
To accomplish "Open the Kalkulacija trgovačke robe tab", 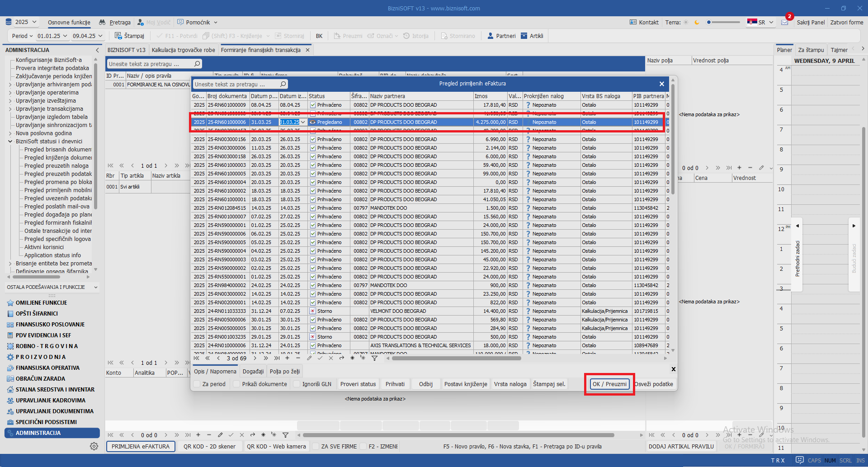I will click(x=183, y=50).
